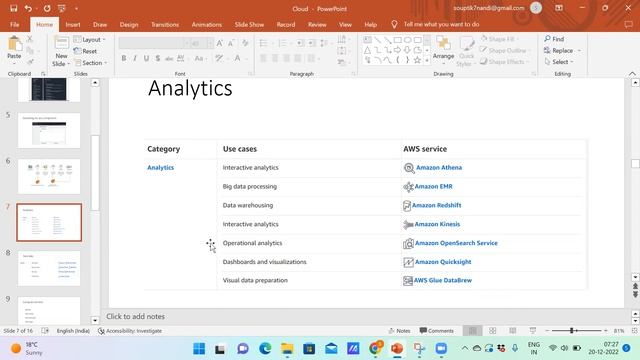Open the Amazon Quicksight link
Viewport: 640px width, 360px height.
[x=443, y=262]
